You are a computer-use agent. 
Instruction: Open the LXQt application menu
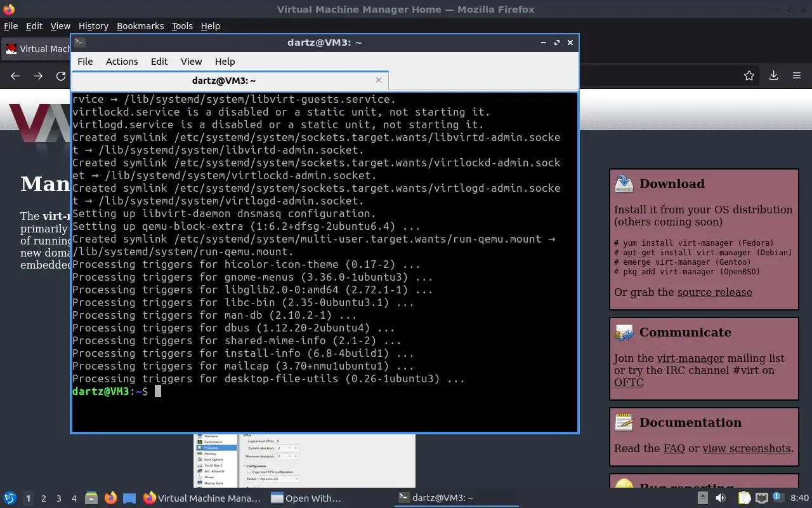pos(10,498)
